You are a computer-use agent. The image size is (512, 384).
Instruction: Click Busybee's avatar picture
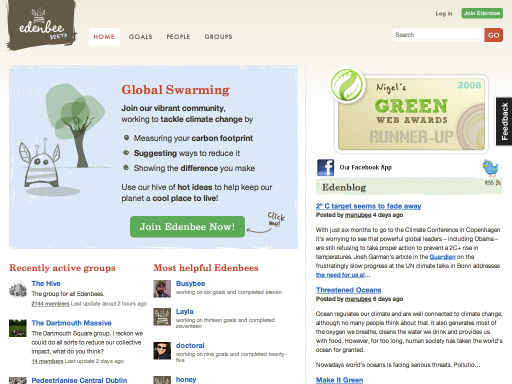click(x=162, y=289)
